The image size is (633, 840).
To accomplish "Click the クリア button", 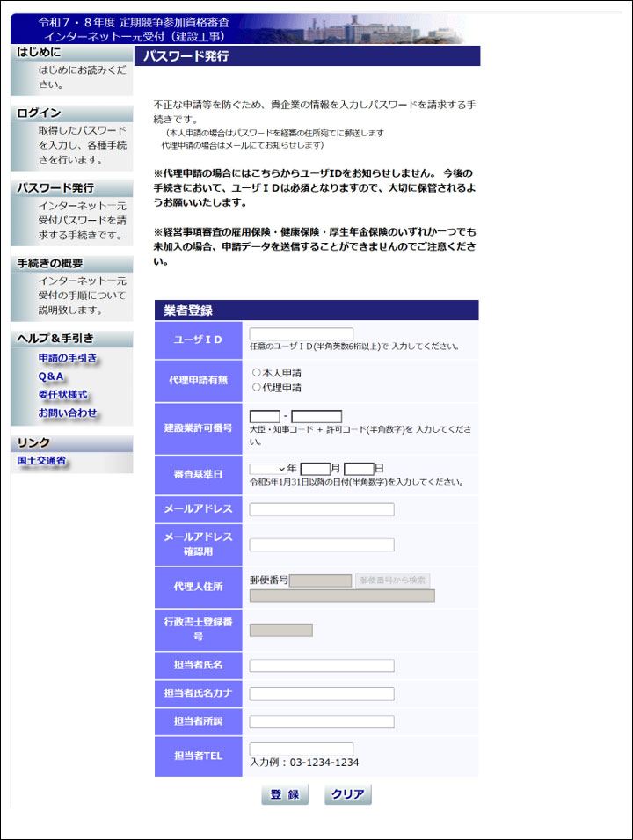I will point(348,794).
